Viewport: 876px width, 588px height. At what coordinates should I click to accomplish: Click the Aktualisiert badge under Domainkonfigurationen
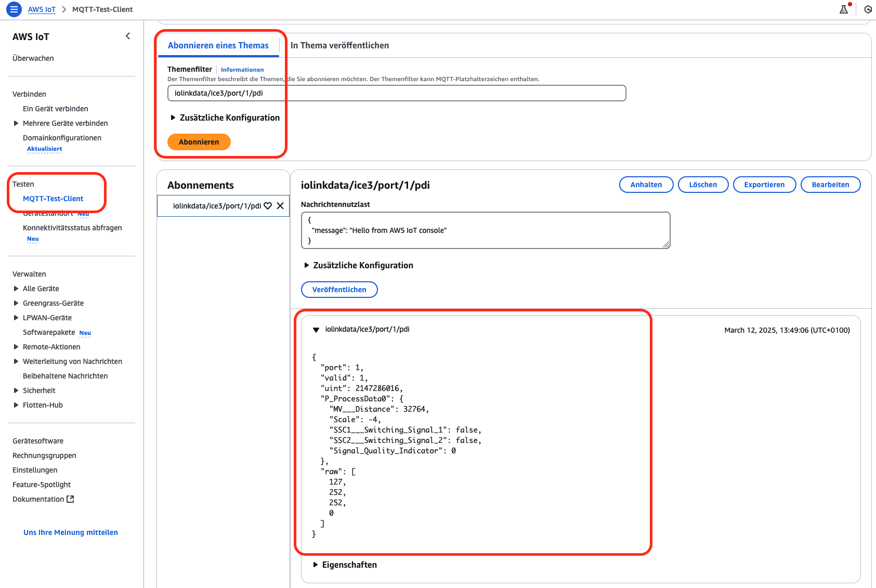click(x=44, y=149)
